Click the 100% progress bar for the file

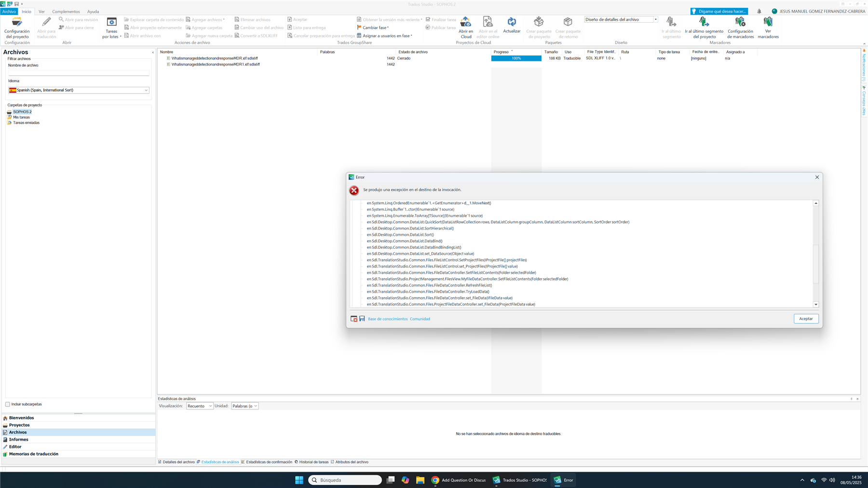pyautogui.click(x=515, y=58)
